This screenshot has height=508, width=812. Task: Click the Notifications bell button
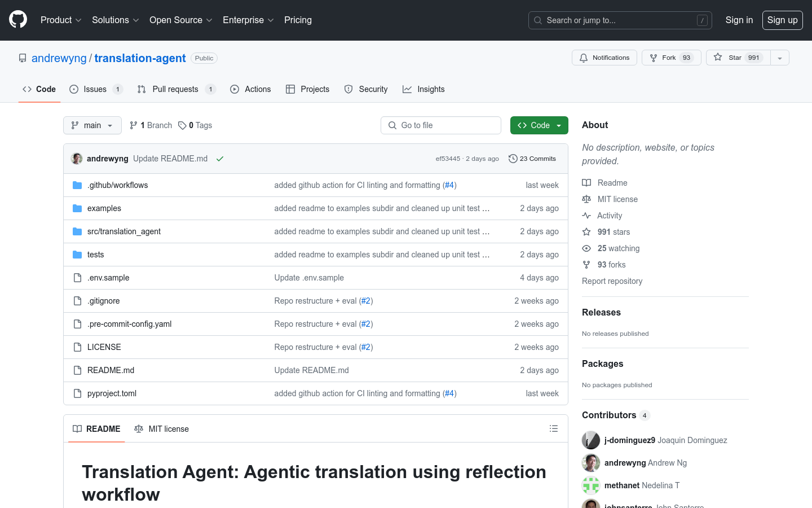pos(604,58)
